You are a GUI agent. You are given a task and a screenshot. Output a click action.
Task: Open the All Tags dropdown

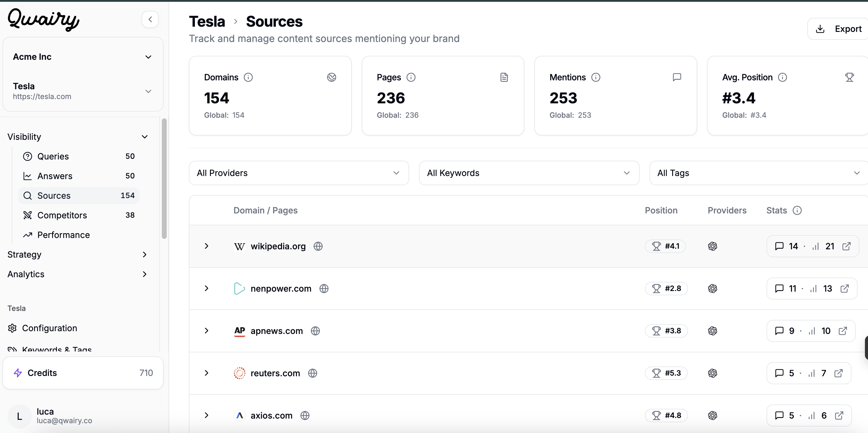[759, 173]
